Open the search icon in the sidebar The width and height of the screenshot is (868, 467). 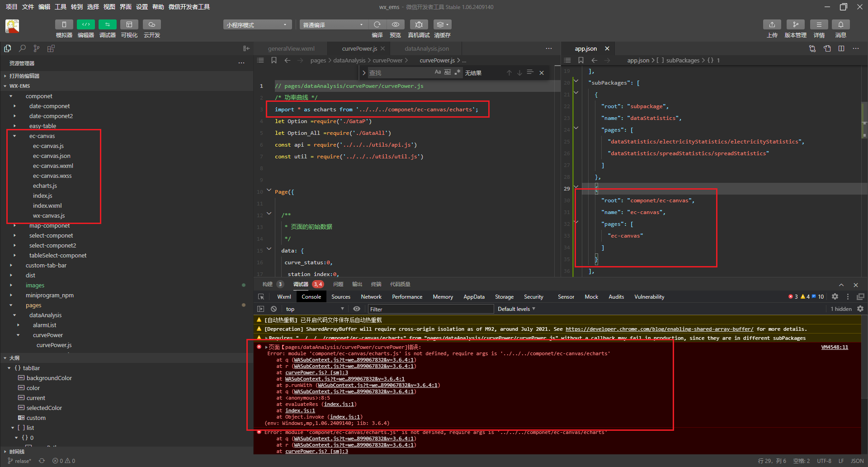coord(22,48)
